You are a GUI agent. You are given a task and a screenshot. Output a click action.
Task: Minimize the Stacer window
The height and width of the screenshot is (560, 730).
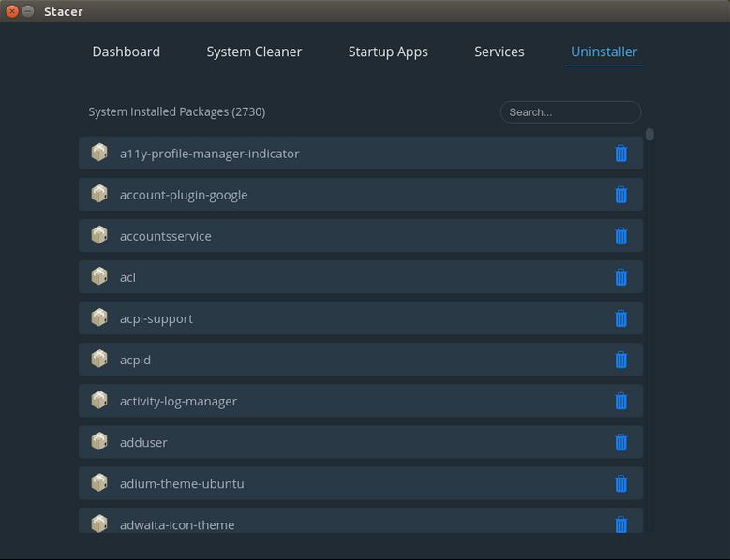click(28, 11)
